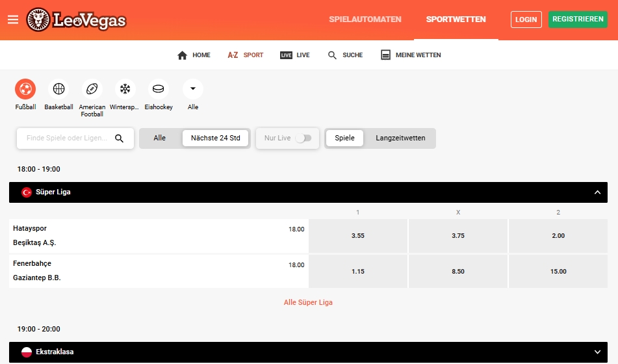
Task: Open the hamburger menu
Action: tap(13, 19)
